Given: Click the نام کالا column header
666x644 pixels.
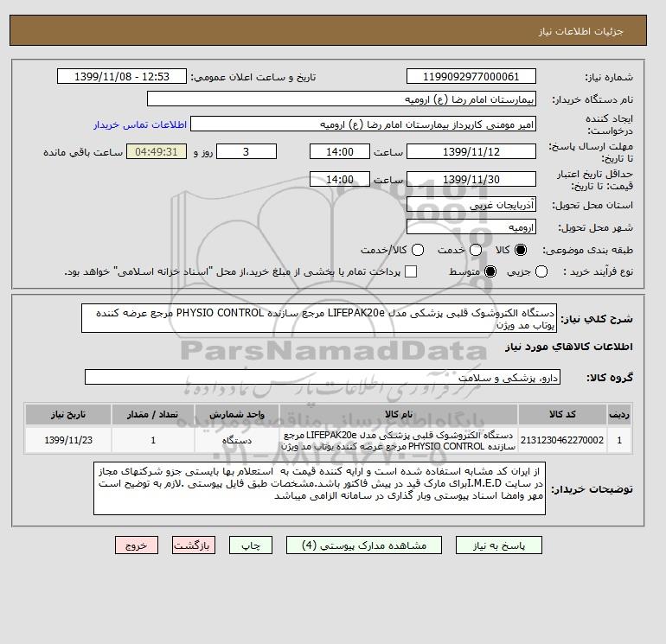Looking at the screenshot, I should point(399,414).
